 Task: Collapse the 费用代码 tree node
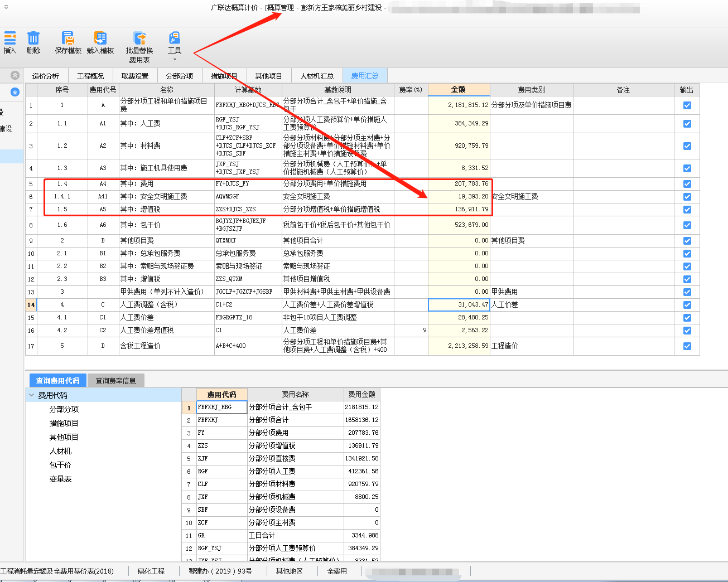(31, 395)
